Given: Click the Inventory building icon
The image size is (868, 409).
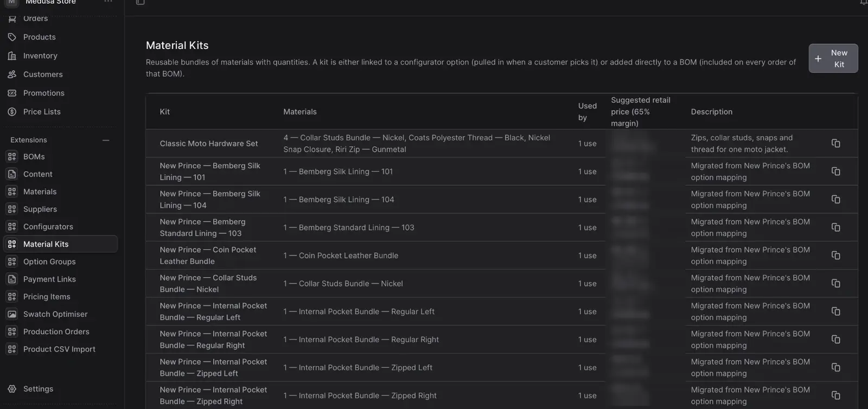Looking at the screenshot, I should point(12,55).
